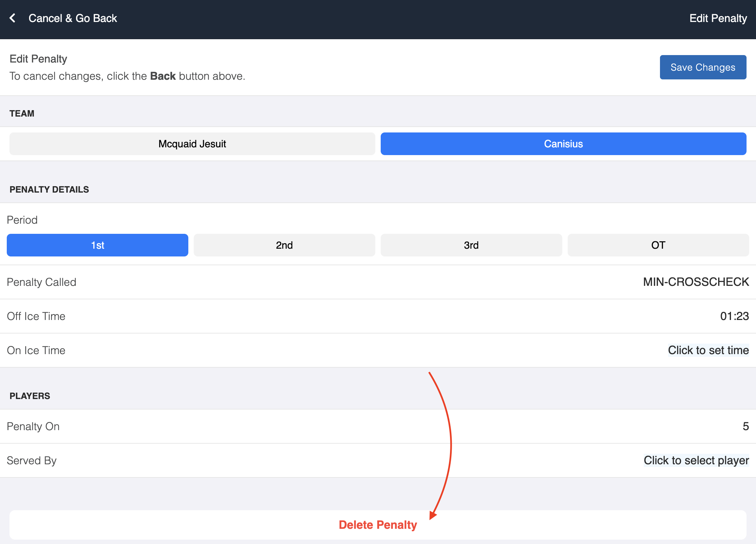
Task: Tap the Penalty On row label
Action: (x=33, y=426)
